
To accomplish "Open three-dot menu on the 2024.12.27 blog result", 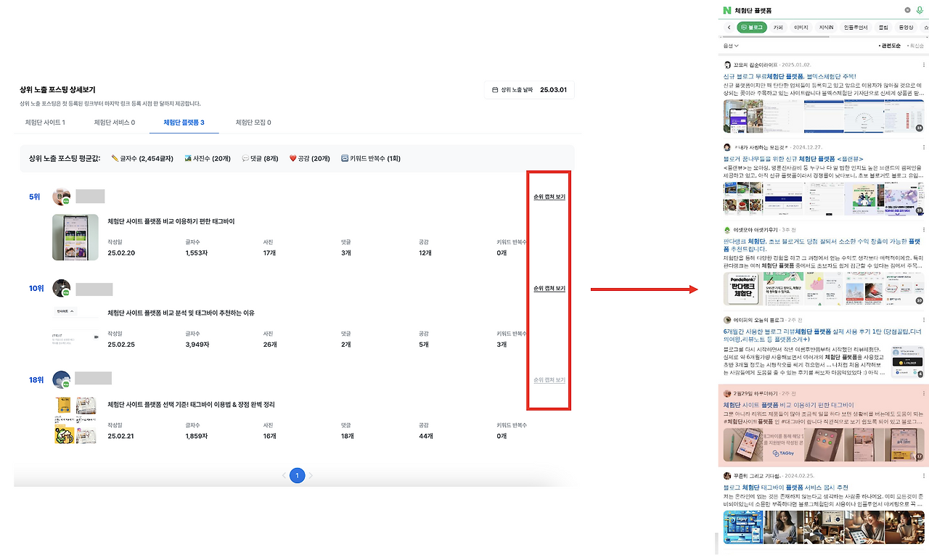I will [x=923, y=147].
